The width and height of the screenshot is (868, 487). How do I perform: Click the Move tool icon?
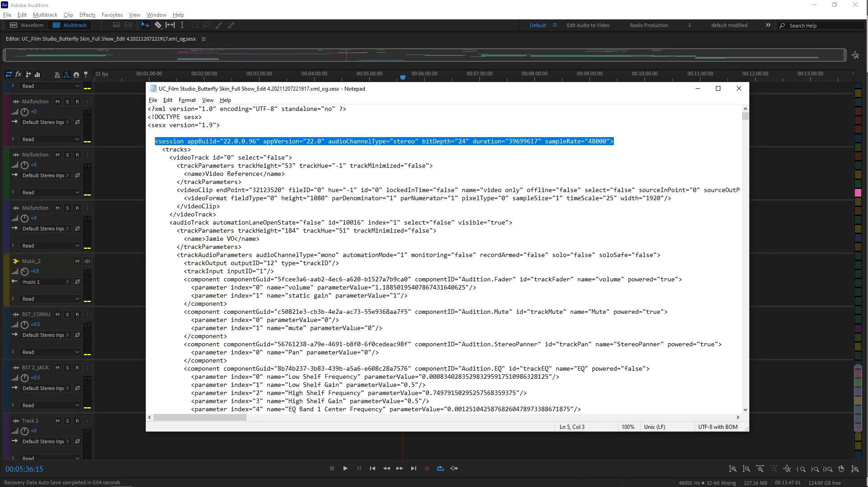click(145, 25)
